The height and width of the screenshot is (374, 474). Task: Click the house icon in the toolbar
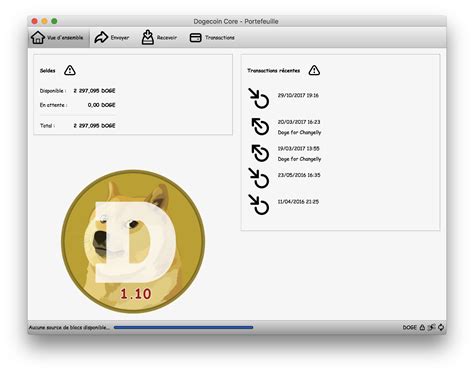(38, 37)
